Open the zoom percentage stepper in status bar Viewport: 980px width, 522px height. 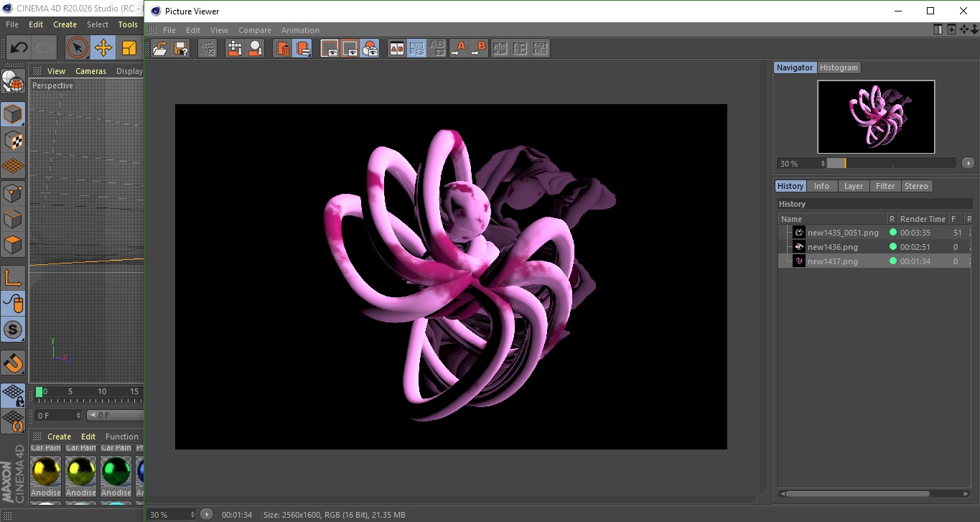coord(192,514)
